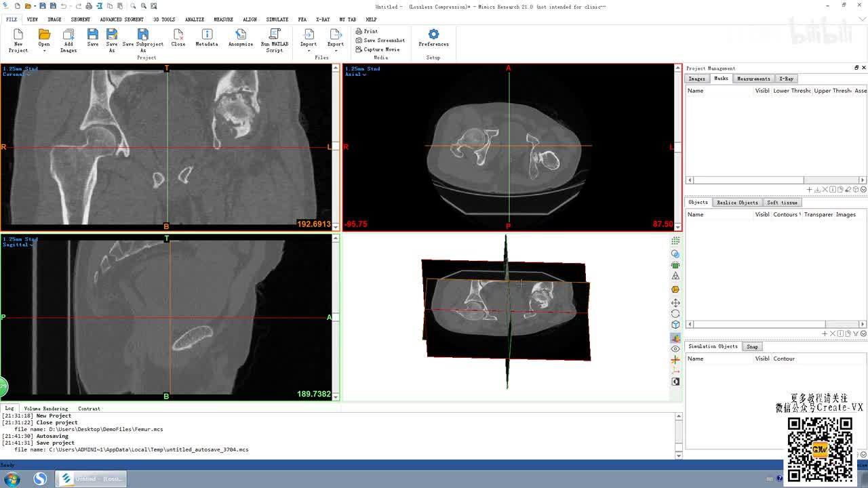Click the delete object X icon
The width and height of the screenshot is (868, 488).
(x=833, y=333)
